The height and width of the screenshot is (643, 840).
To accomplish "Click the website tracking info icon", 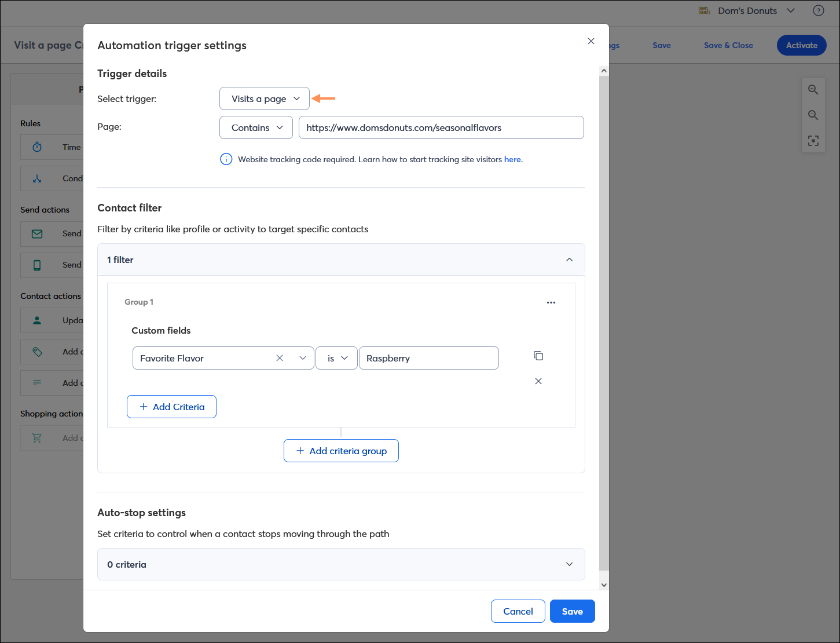I will pyautogui.click(x=226, y=159).
